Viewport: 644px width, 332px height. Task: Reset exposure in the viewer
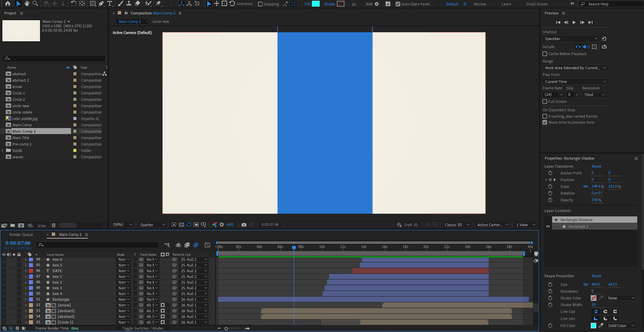click(x=222, y=225)
